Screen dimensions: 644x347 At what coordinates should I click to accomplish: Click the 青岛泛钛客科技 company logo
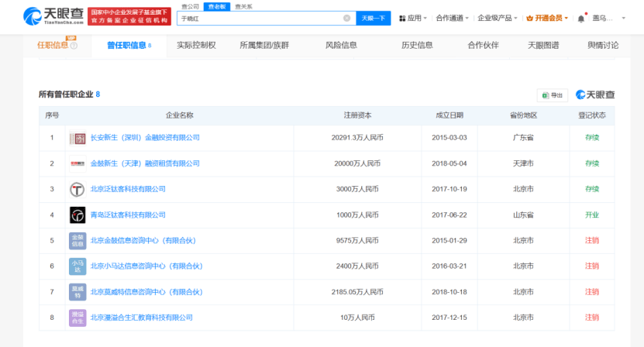point(77,215)
